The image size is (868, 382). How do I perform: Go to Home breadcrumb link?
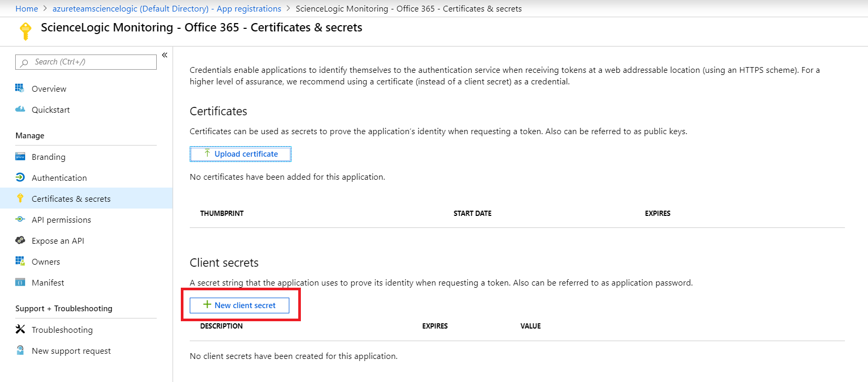(27, 8)
